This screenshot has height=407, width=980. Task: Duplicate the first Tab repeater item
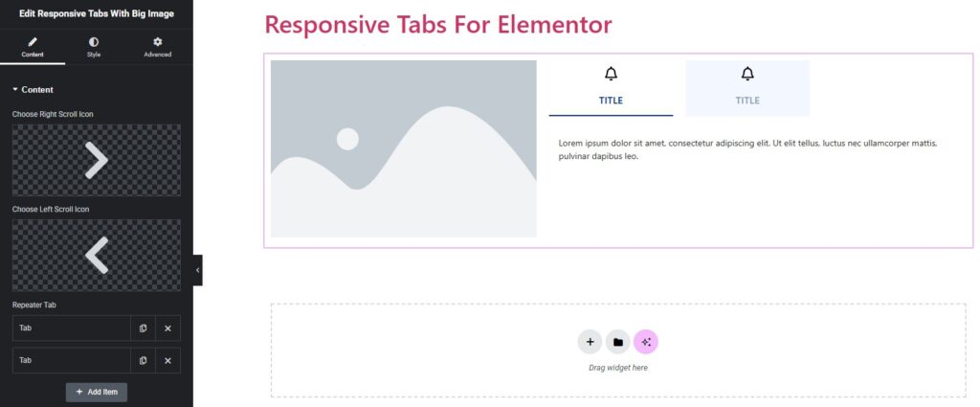tap(143, 328)
